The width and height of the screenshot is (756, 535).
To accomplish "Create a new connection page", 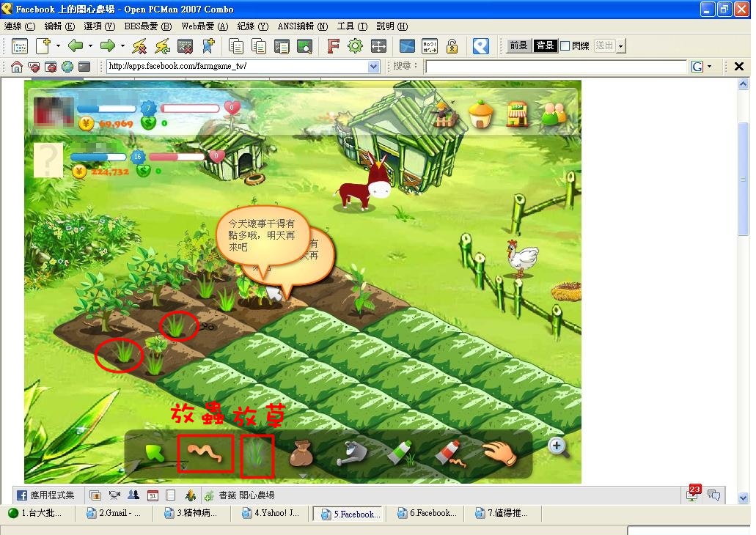I will tap(43, 46).
